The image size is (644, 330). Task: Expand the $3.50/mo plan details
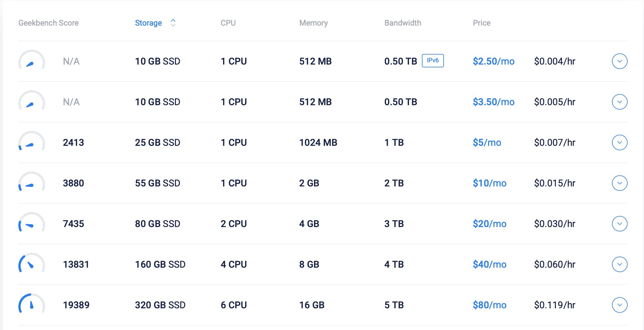coord(620,102)
